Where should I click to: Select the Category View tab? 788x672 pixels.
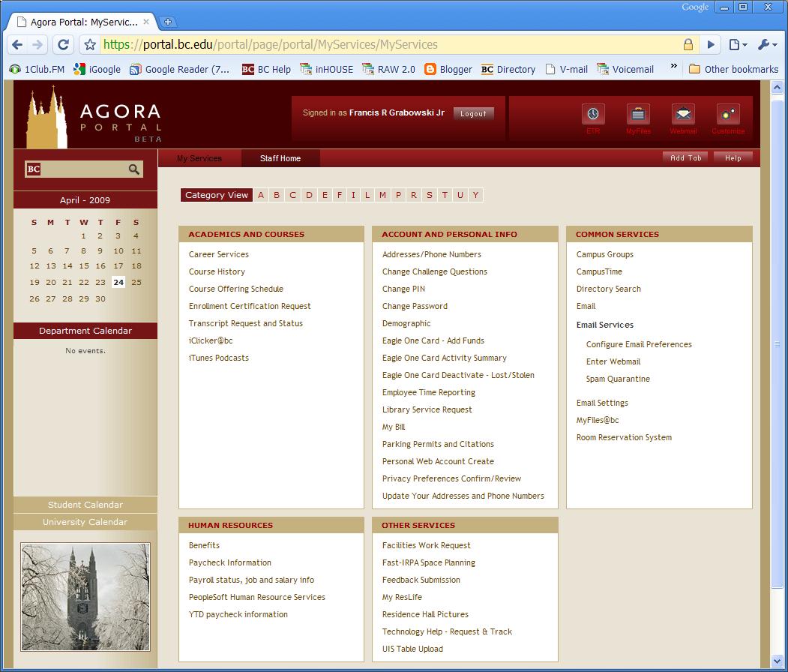[x=217, y=195]
